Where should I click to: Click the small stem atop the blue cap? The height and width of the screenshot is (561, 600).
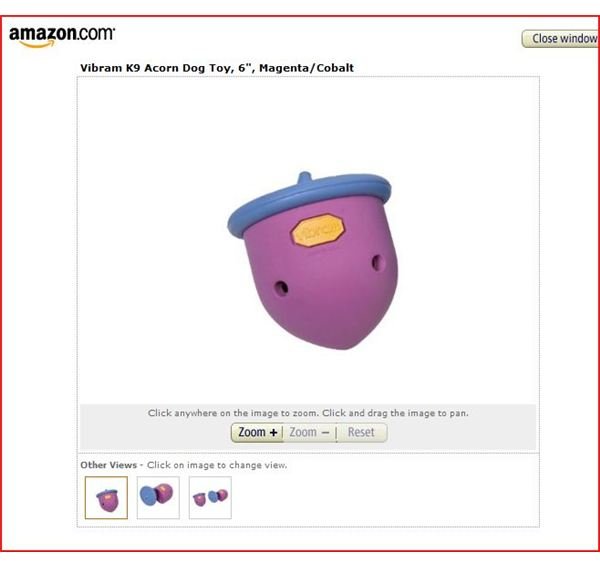(x=305, y=178)
